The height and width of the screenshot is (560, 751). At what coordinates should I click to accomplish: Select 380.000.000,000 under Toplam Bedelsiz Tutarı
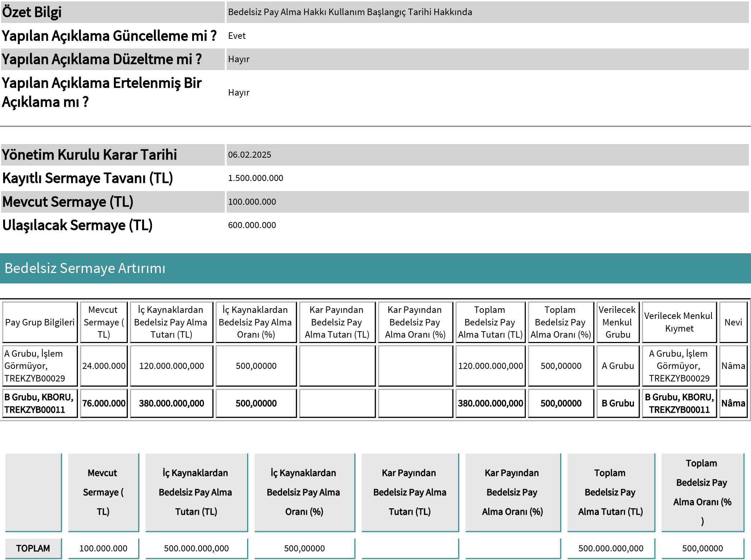[x=490, y=403]
